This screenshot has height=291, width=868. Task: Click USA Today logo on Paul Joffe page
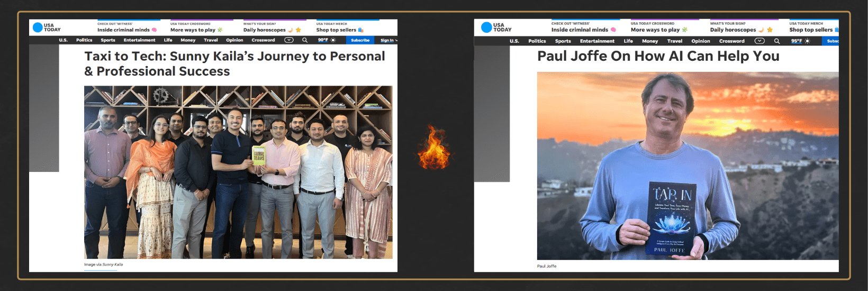pos(496,28)
